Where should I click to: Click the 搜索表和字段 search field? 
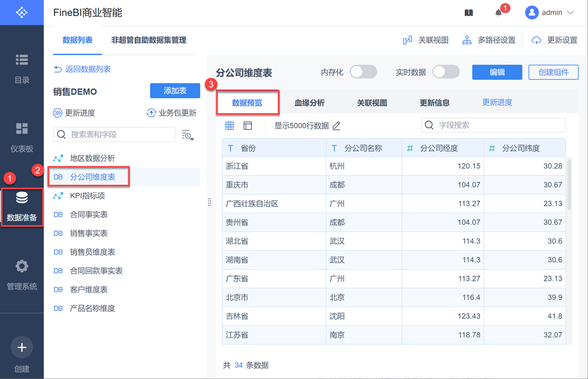(114, 134)
